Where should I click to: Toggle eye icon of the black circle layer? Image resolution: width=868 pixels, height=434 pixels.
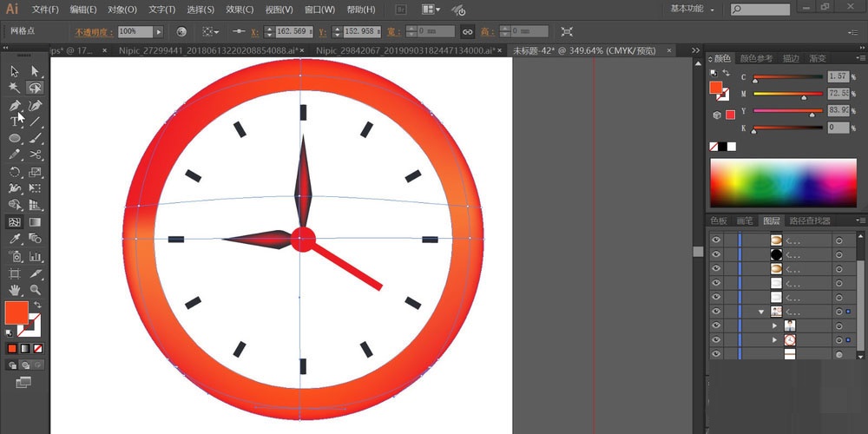[716, 254]
